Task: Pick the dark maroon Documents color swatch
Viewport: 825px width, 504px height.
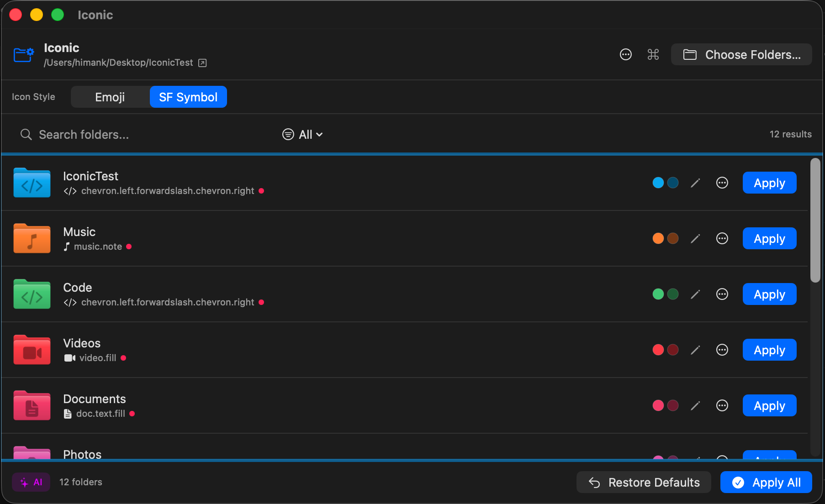Action: tap(673, 406)
